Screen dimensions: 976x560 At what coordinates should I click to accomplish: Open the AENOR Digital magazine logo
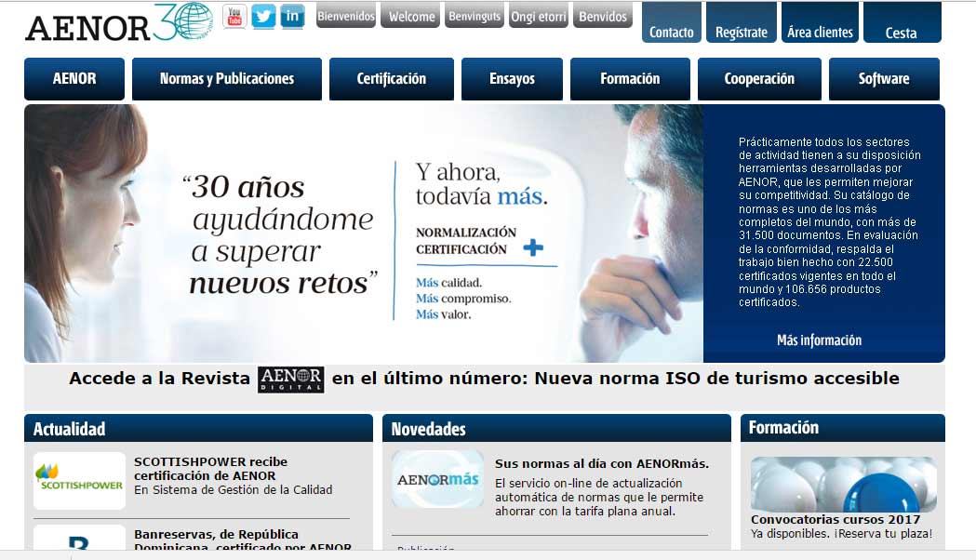[290, 380]
